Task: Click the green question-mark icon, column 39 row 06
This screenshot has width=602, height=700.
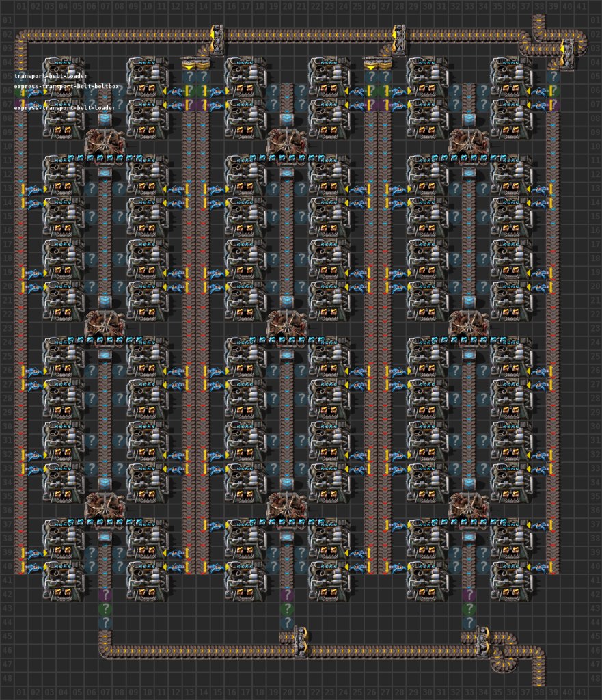Action: (x=553, y=91)
